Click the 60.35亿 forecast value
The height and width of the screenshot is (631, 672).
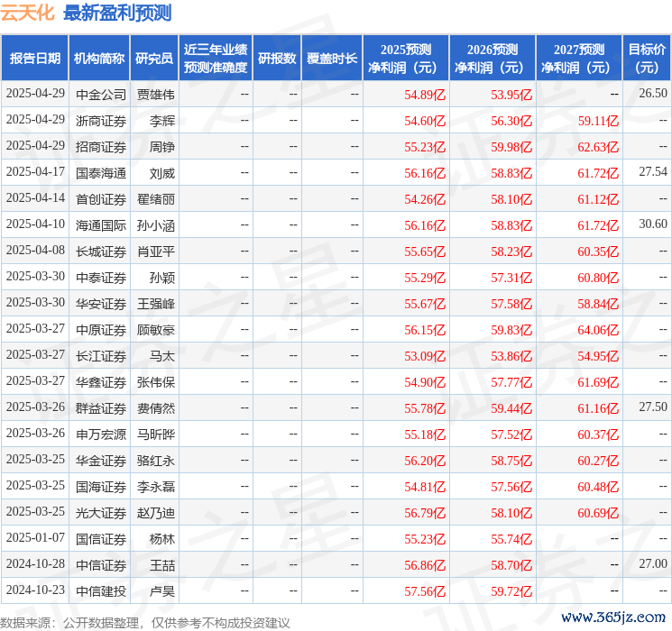pos(598,251)
